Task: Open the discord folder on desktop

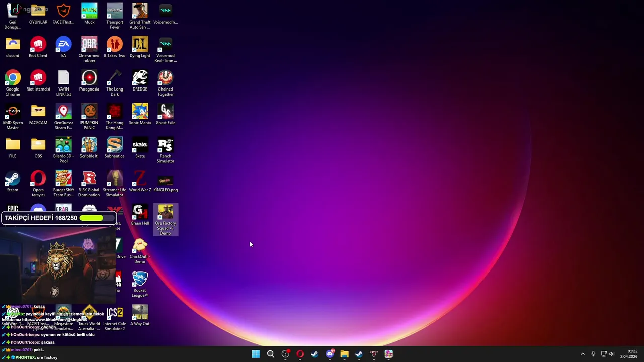Action: [x=13, y=48]
